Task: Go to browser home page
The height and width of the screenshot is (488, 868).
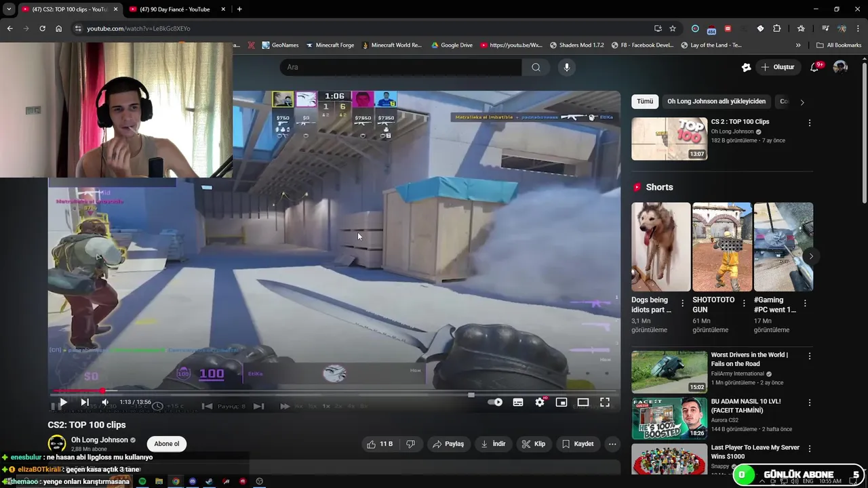Action: click(58, 28)
